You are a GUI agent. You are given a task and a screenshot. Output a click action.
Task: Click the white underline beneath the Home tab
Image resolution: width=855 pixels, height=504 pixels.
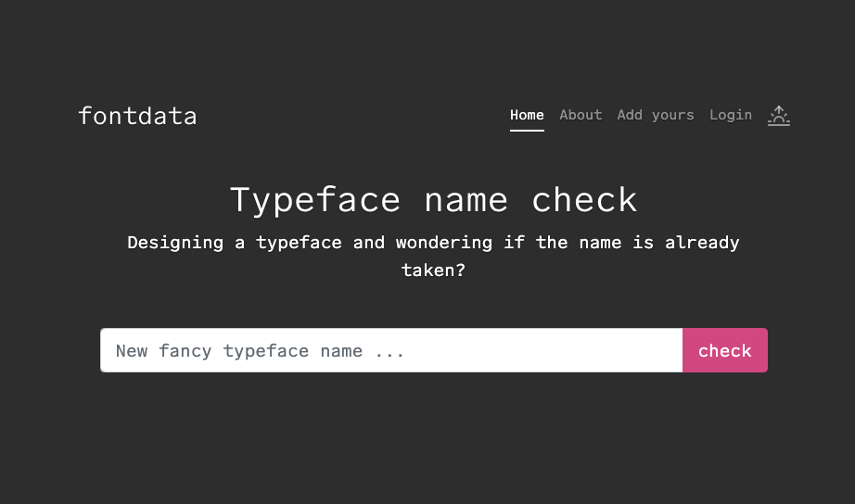pyautogui.click(x=527, y=131)
